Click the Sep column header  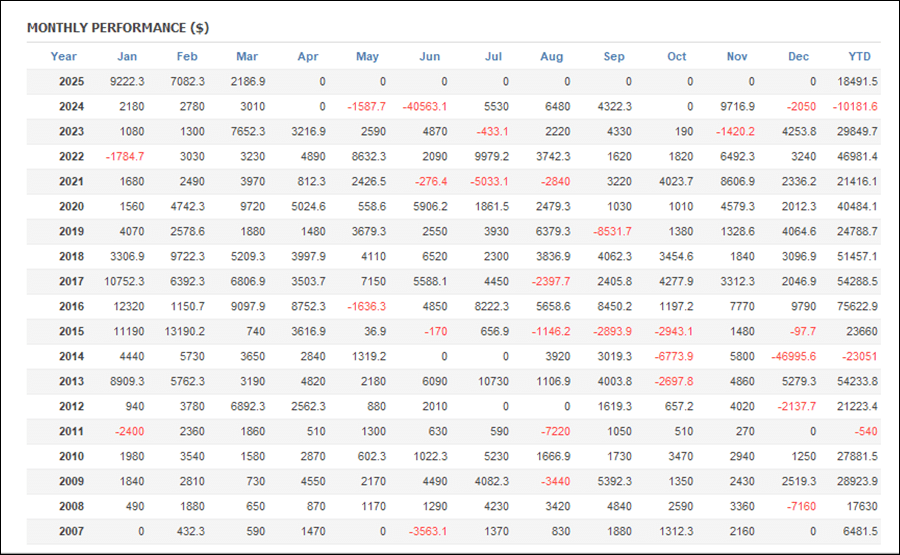614,56
